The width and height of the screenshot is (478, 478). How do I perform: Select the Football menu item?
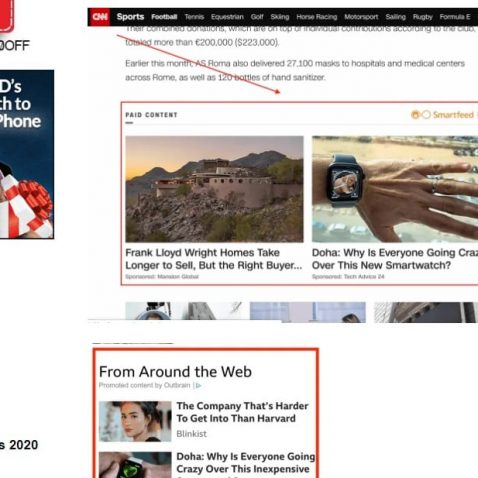pyautogui.click(x=164, y=17)
